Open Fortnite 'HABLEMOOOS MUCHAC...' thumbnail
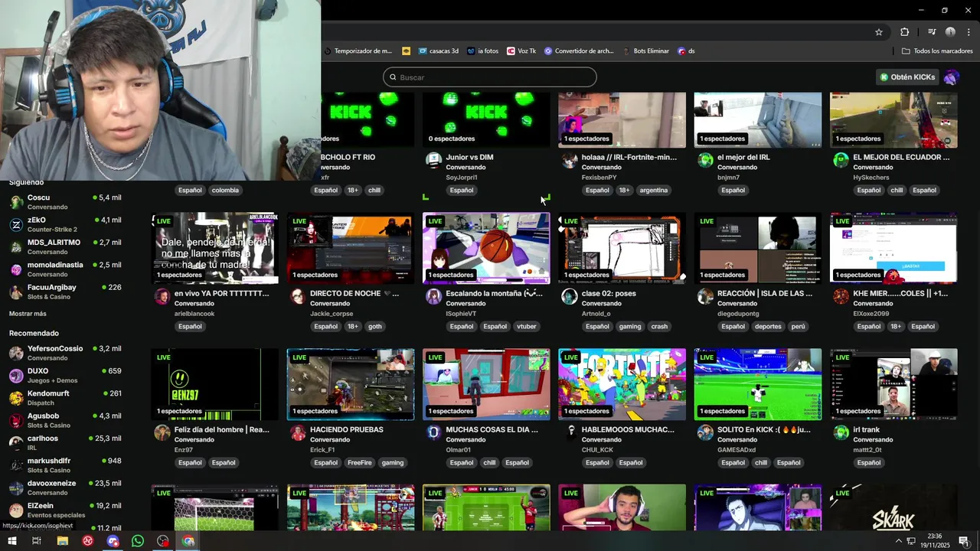This screenshot has height=551, width=980. (x=622, y=384)
